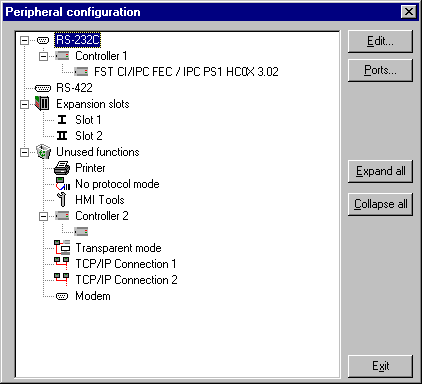Click the Printer icon
Viewport: 422px width, 384px height.
(62, 168)
